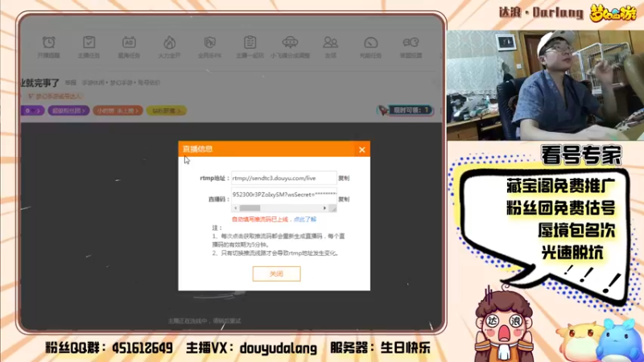Open the alarm clock 开播提醒 icon
This screenshot has height=362, width=644.
coord(48,47)
